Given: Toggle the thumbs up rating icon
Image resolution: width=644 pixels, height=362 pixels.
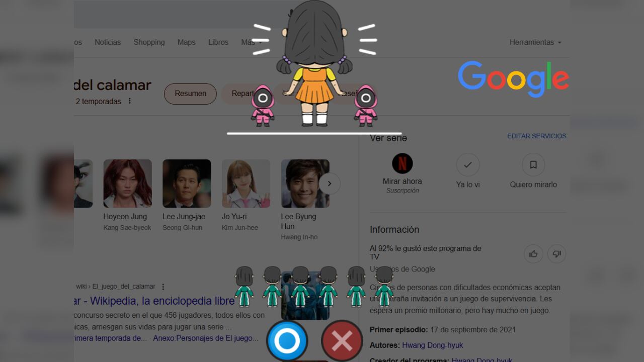Looking at the screenshot, I should 533,254.
